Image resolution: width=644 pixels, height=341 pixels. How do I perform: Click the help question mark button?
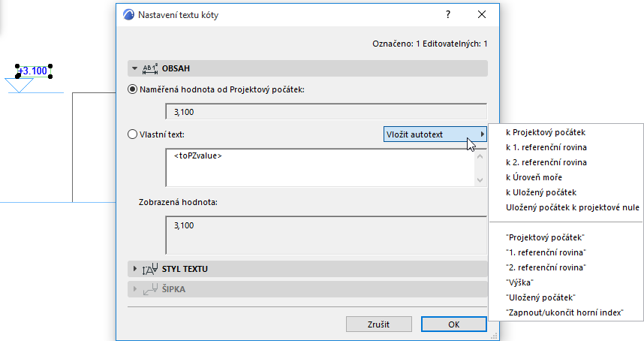tap(448, 14)
